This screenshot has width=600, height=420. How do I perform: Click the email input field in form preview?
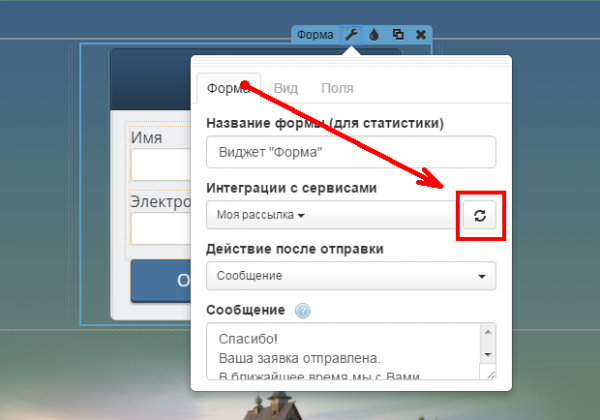[x=160, y=228]
